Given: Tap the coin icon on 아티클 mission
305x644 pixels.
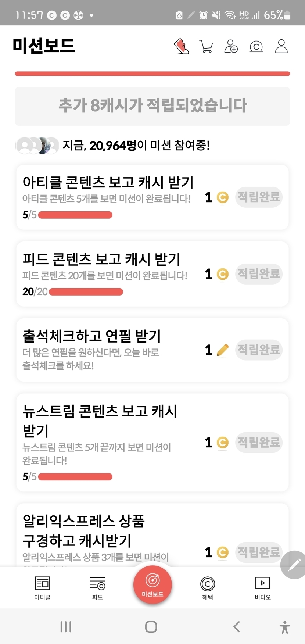Looking at the screenshot, I should click(222, 198).
